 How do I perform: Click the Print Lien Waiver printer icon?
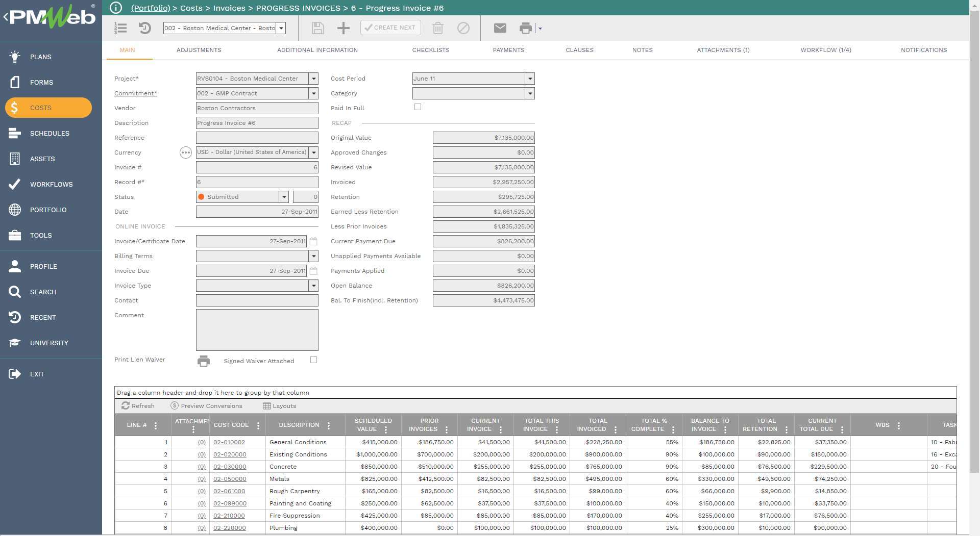click(x=203, y=361)
